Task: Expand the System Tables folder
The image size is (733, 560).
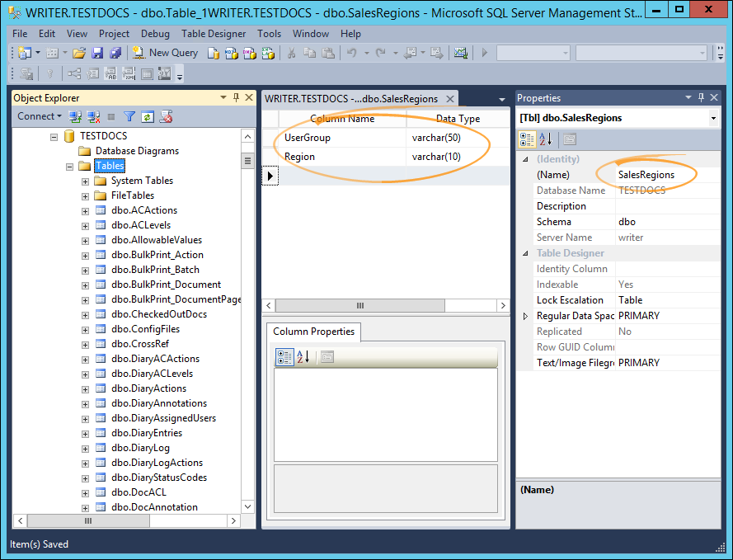Action: (x=85, y=181)
